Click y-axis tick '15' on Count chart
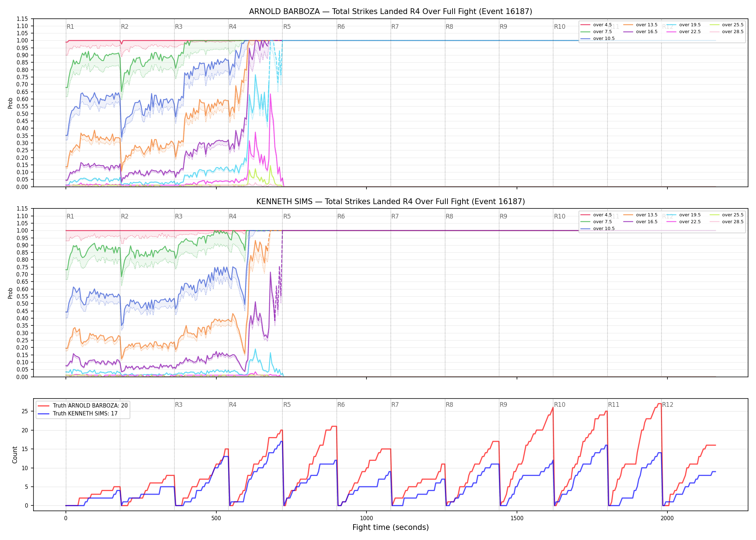Viewport: 756px width, 540px height. point(25,449)
